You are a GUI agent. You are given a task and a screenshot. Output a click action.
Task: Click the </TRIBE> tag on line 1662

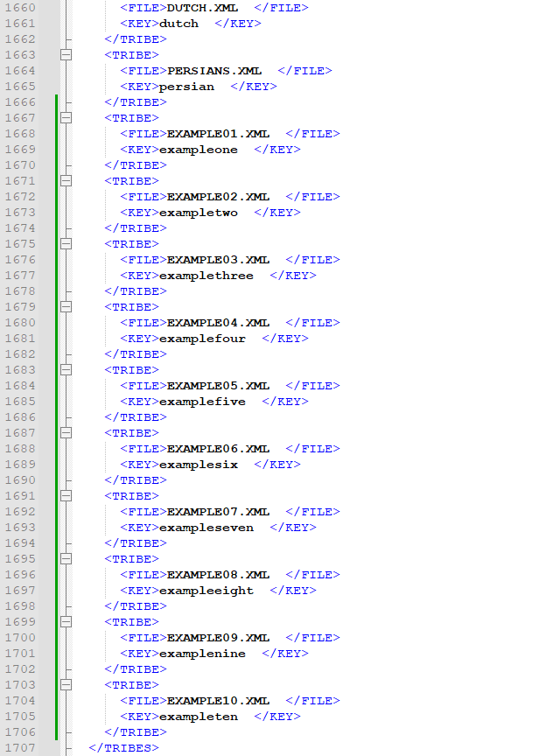pos(136,39)
